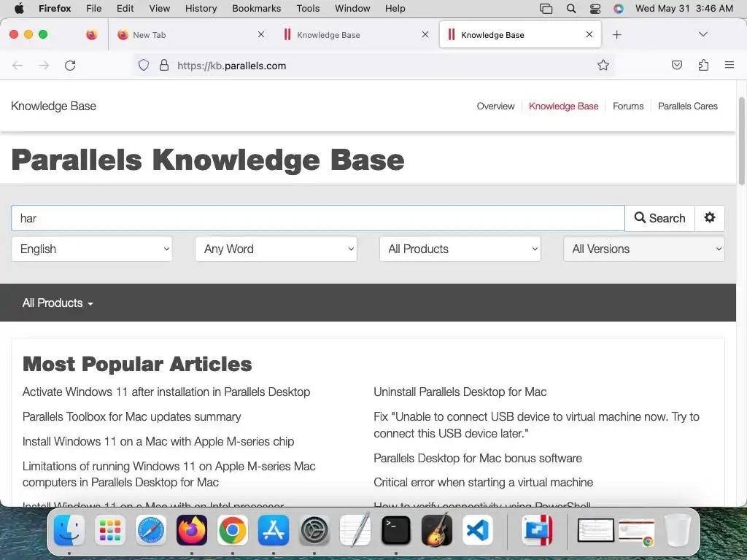Screen dimensions: 747x560
Task: Open the All Versions dropdown
Action: point(644,249)
